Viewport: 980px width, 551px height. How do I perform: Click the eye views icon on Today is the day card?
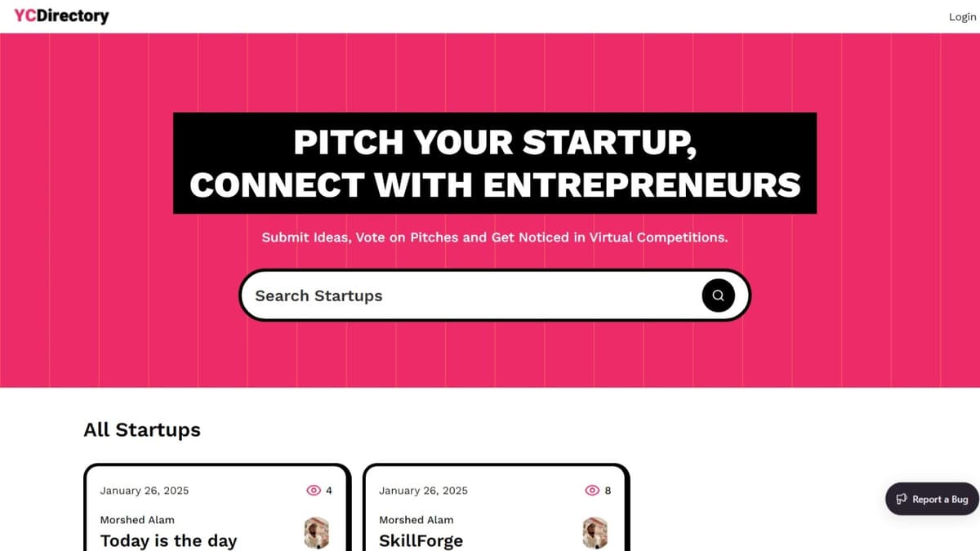click(x=314, y=491)
